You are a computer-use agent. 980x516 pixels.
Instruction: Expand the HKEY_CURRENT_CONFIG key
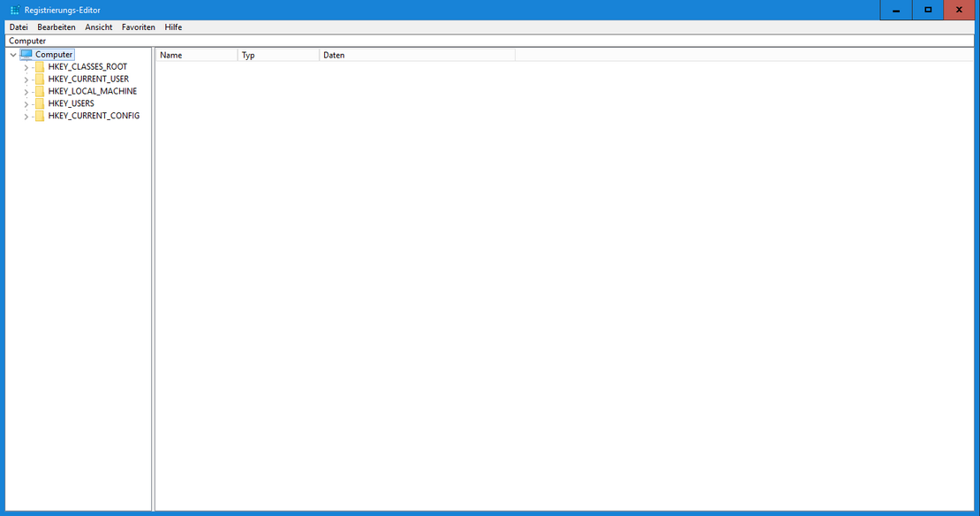coord(26,117)
